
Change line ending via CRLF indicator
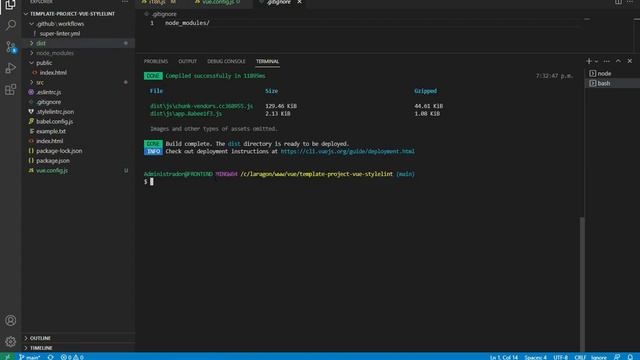tap(580, 357)
